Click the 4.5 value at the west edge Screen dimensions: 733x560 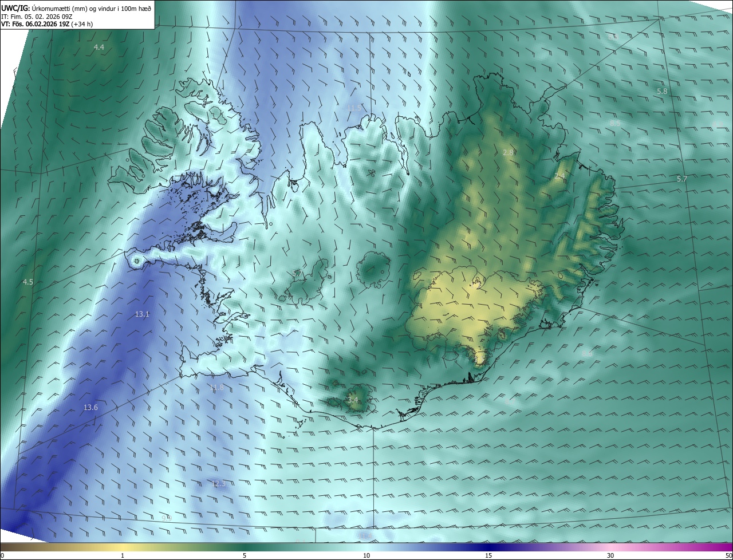point(27,282)
